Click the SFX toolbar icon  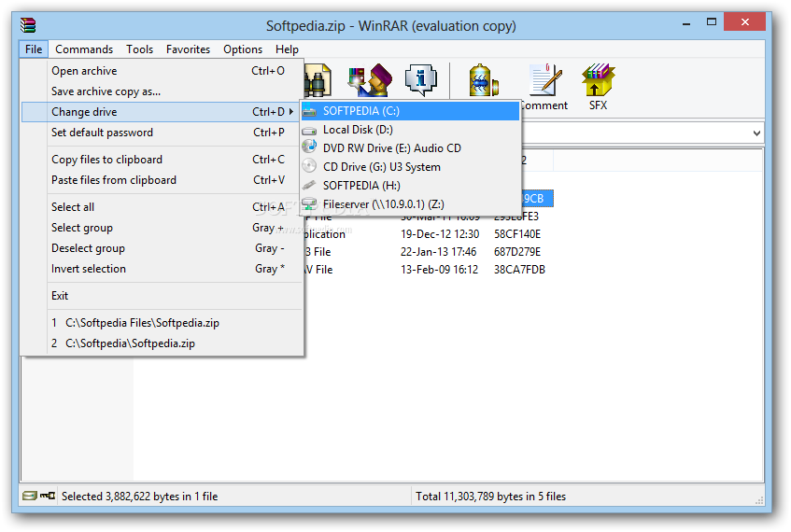(x=598, y=79)
